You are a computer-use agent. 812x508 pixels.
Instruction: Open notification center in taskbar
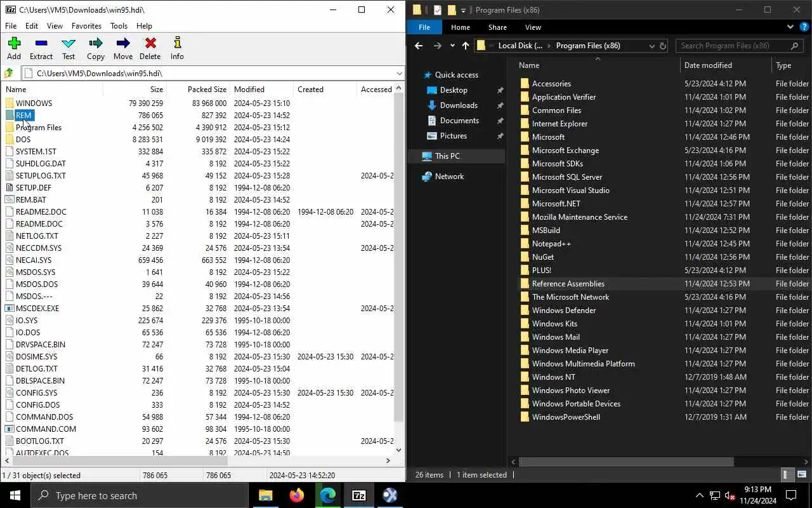click(x=791, y=495)
